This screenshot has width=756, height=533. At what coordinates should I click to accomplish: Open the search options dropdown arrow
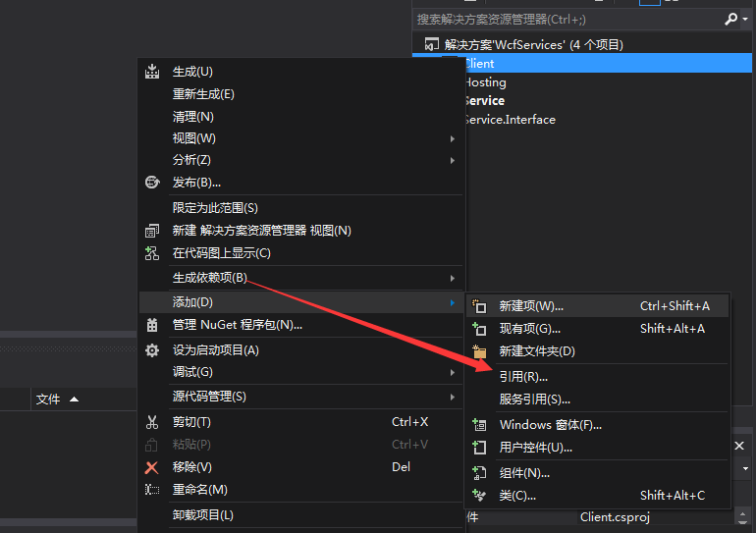pyautogui.click(x=745, y=20)
